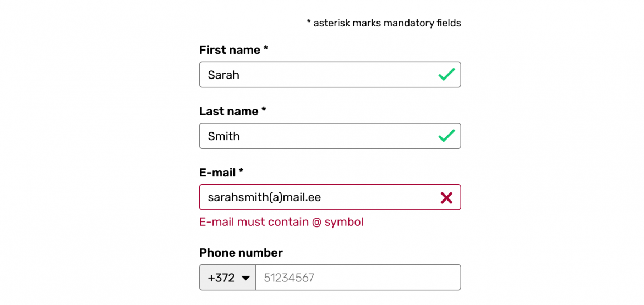Click the red X icon in E-mail field
644x305 pixels.
pos(446,198)
